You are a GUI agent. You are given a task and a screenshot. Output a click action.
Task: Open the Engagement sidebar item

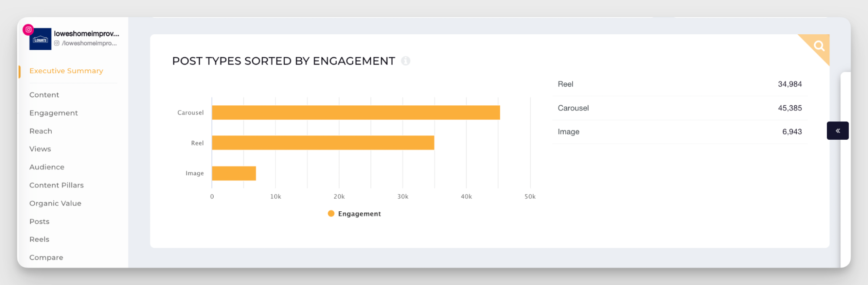(x=54, y=113)
